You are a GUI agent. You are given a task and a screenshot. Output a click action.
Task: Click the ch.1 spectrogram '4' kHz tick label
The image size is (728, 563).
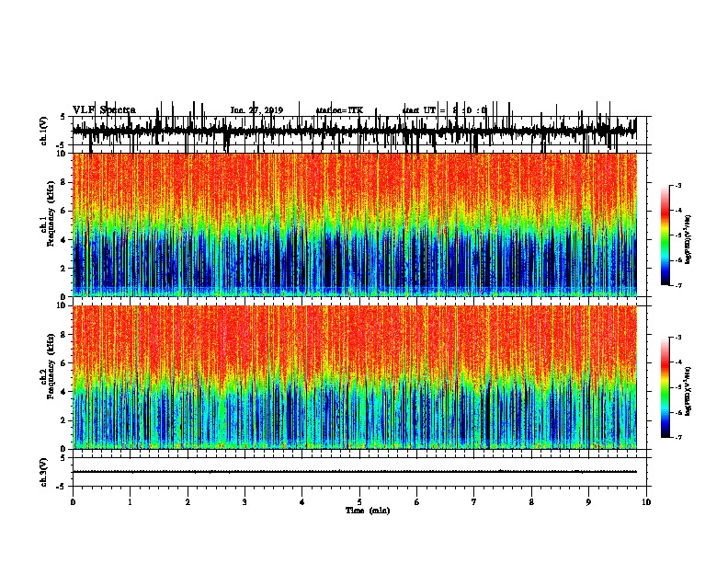click(x=63, y=240)
